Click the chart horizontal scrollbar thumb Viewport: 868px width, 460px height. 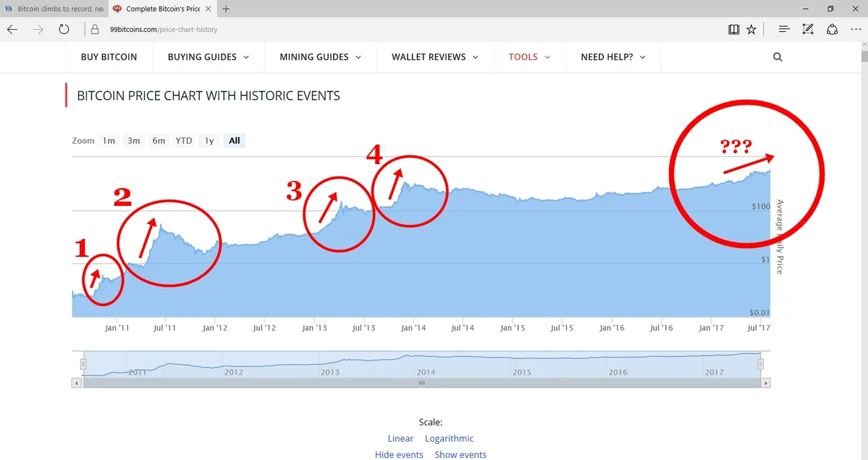pyautogui.click(x=421, y=383)
